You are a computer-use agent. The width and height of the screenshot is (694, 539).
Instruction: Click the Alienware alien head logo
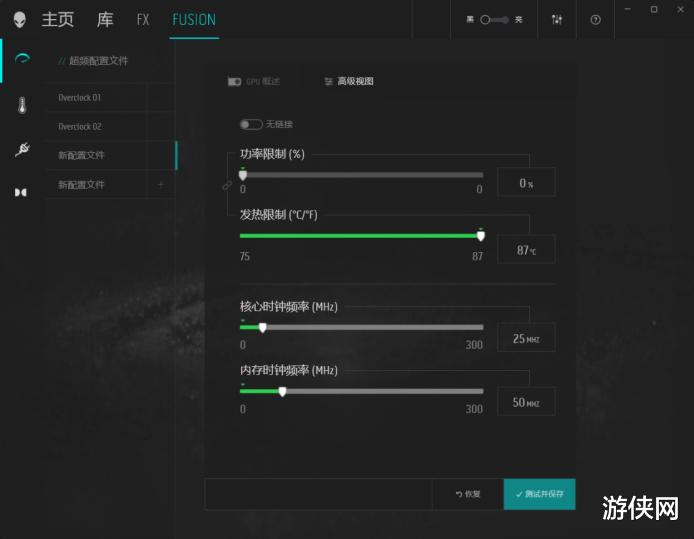tap(19, 19)
